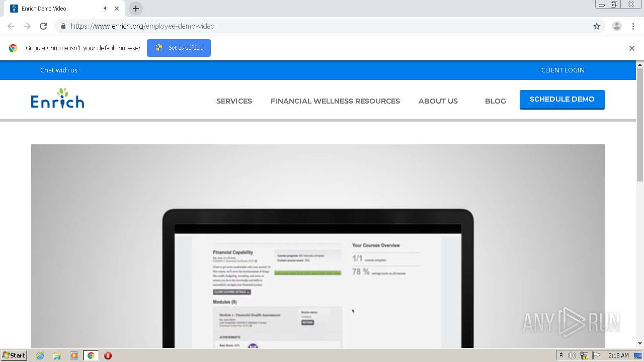Click Set as default button
Screen dimensions: 644x362
pyautogui.click(x=179, y=48)
